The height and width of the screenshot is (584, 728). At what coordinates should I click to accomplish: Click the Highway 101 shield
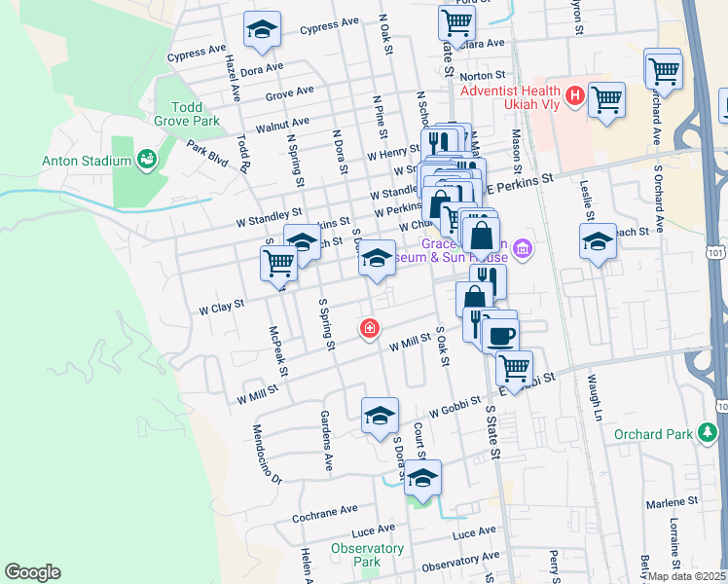click(x=715, y=252)
